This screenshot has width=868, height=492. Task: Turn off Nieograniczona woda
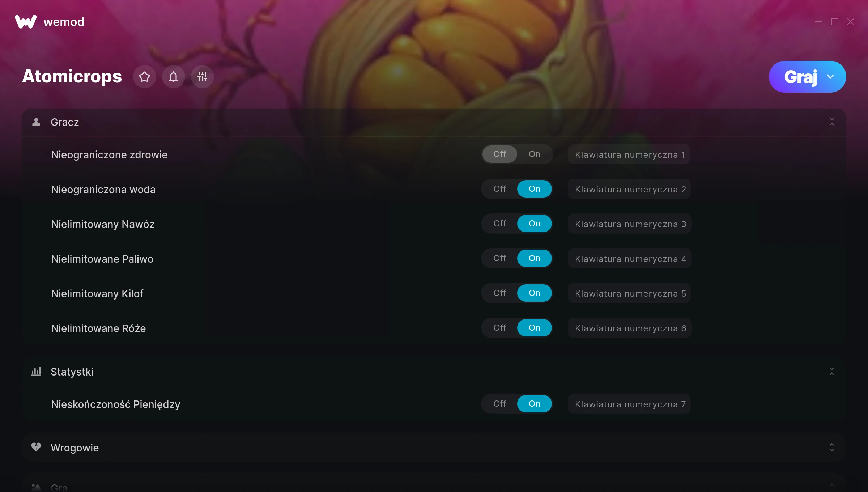pos(499,189)
